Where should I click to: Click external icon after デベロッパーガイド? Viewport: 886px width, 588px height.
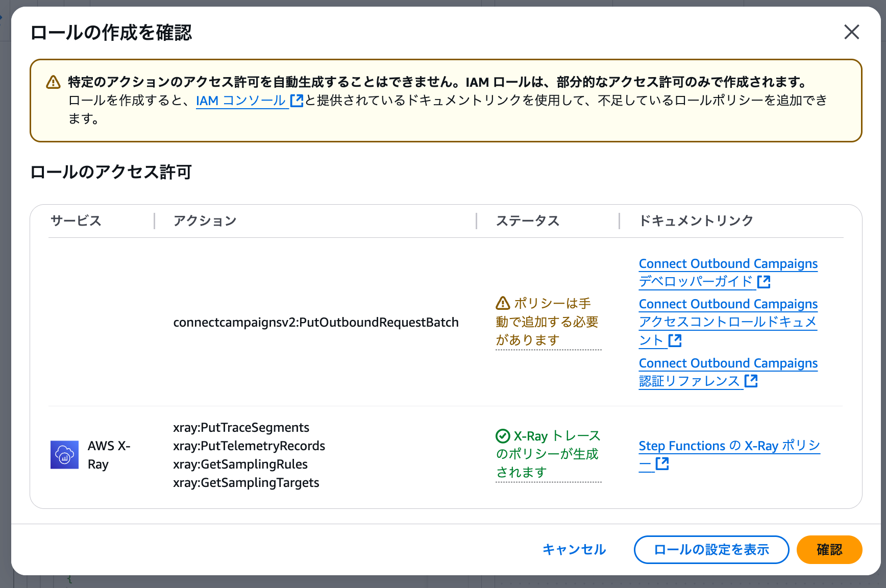coord(764,281)
